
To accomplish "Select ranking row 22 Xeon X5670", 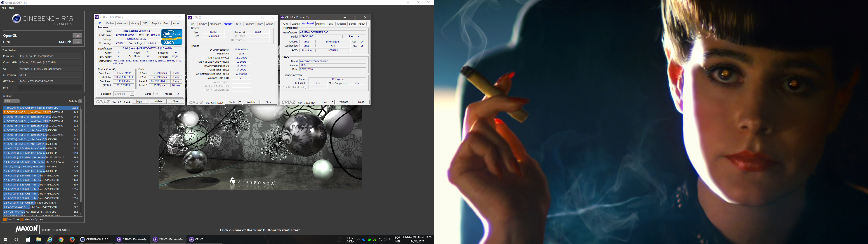I will (x=41, y=203).
